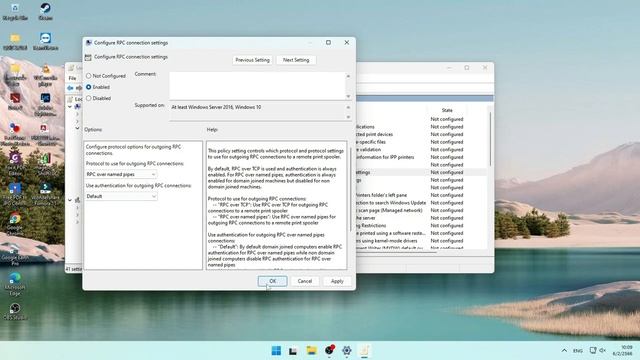This screenshot has width=640, height=360.
Task: Launch VLC media player shortcut
Action: [x=45, y=75]
